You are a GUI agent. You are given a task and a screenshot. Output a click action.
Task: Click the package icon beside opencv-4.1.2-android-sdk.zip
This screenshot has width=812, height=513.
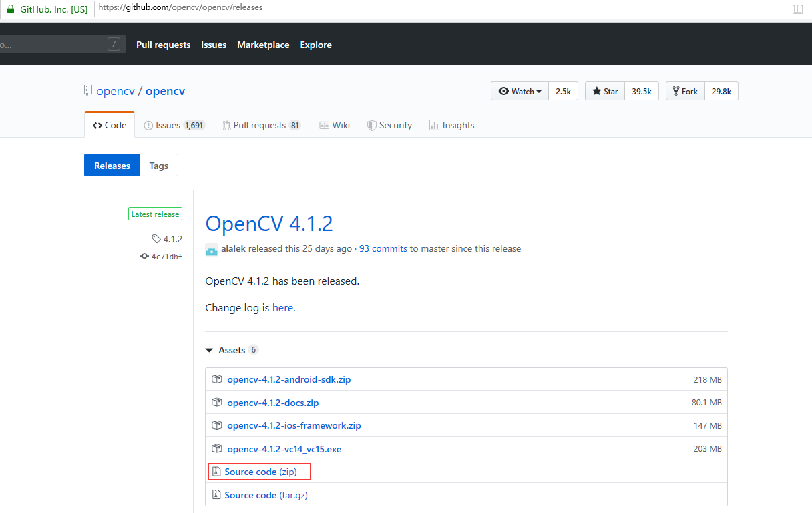point(216,379)
